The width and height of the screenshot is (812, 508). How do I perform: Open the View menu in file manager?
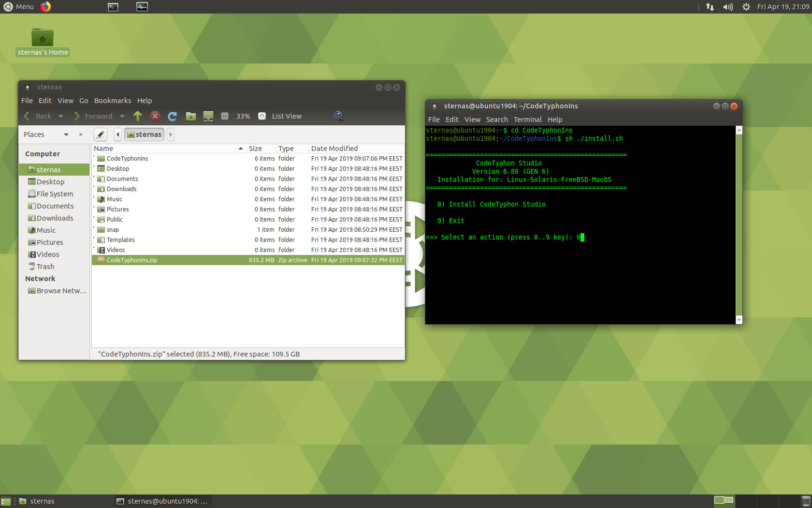click(x=65, y=101)
